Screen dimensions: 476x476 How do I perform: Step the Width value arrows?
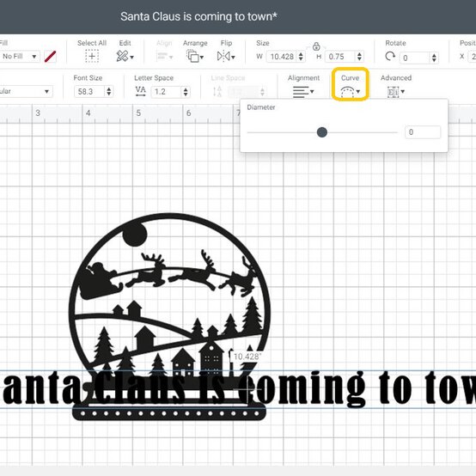(301, 57)
